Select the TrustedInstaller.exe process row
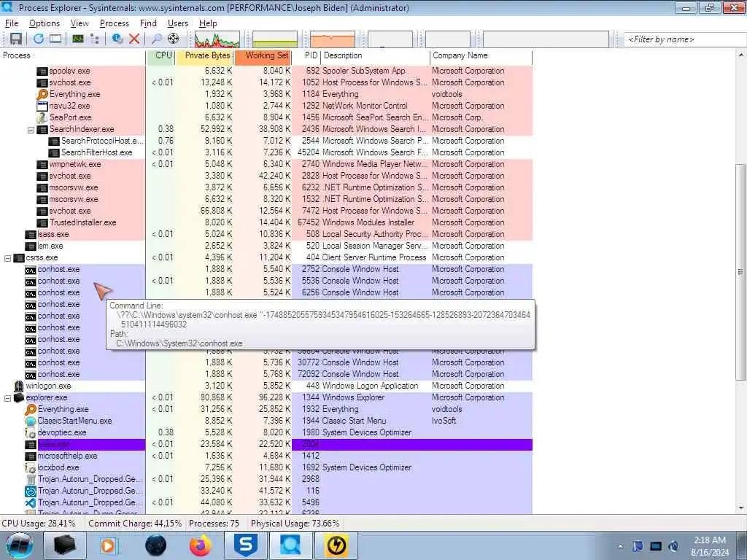The height and width of the screenshot is (560, 747). pyautogui.click(x=266, y=222)
